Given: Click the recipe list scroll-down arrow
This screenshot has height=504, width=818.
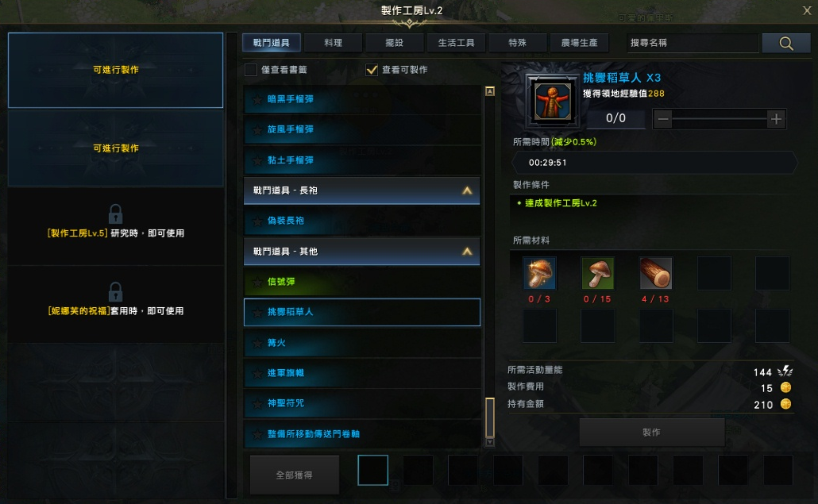Looking at the screenshot, I should tap(490, 443).
